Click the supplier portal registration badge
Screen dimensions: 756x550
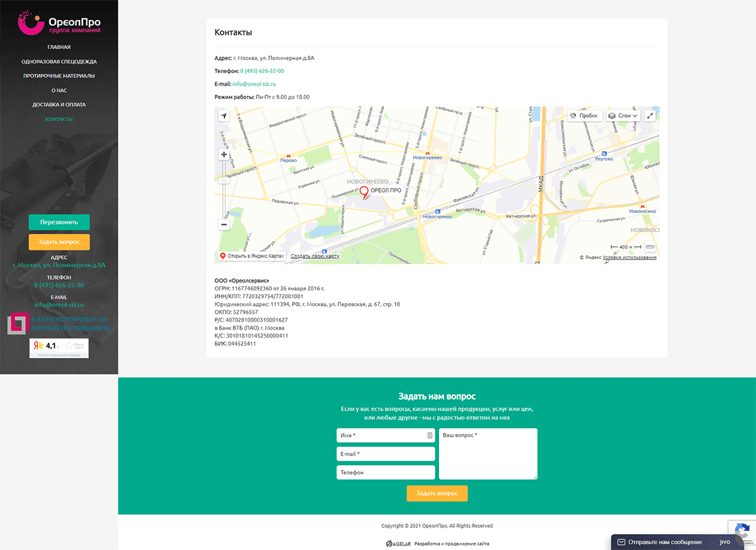(x=59, y=324)
